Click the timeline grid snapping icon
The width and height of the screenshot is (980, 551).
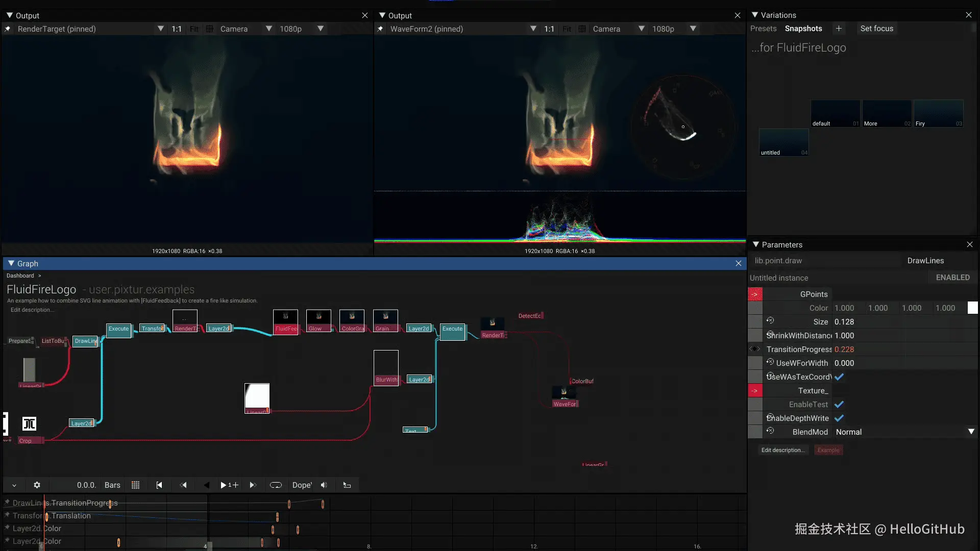click(x=135, y=485)
